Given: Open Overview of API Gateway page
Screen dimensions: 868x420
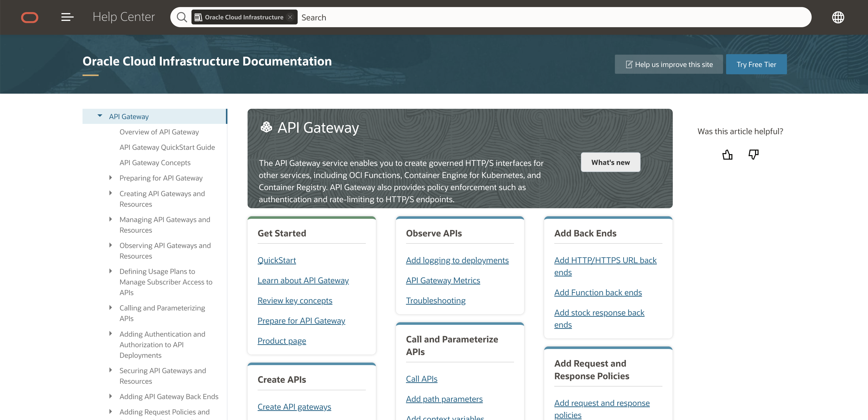Looking at the screenshot, I should pos(159,132).
